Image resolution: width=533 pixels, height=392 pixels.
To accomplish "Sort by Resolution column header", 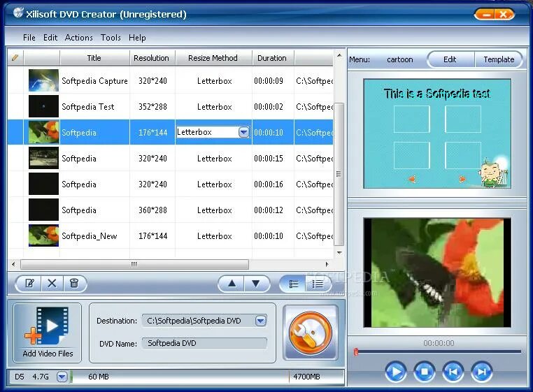I will pos(152,58).
